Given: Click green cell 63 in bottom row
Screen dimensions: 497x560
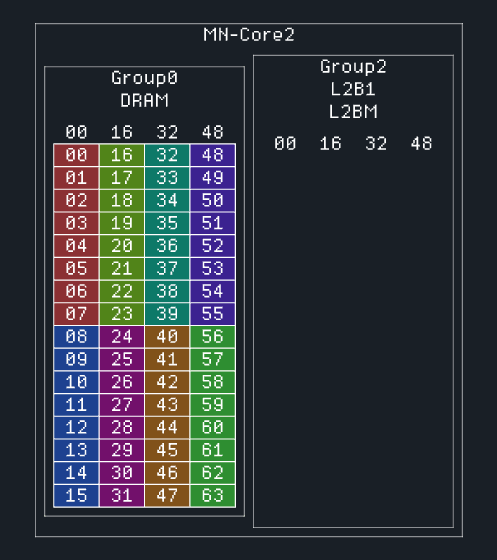Looking at the screenshot, I should click(213, 496).
